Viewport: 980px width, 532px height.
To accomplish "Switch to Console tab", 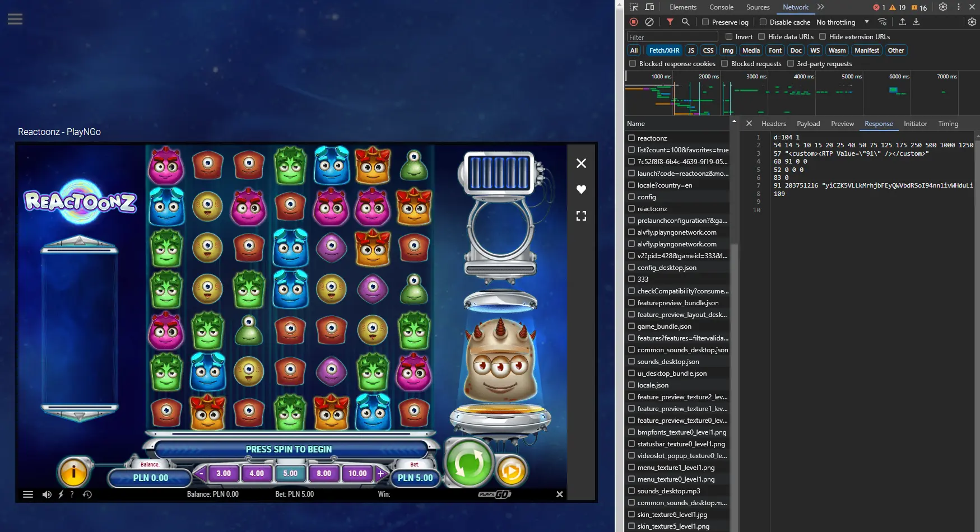I will (721, 7).
